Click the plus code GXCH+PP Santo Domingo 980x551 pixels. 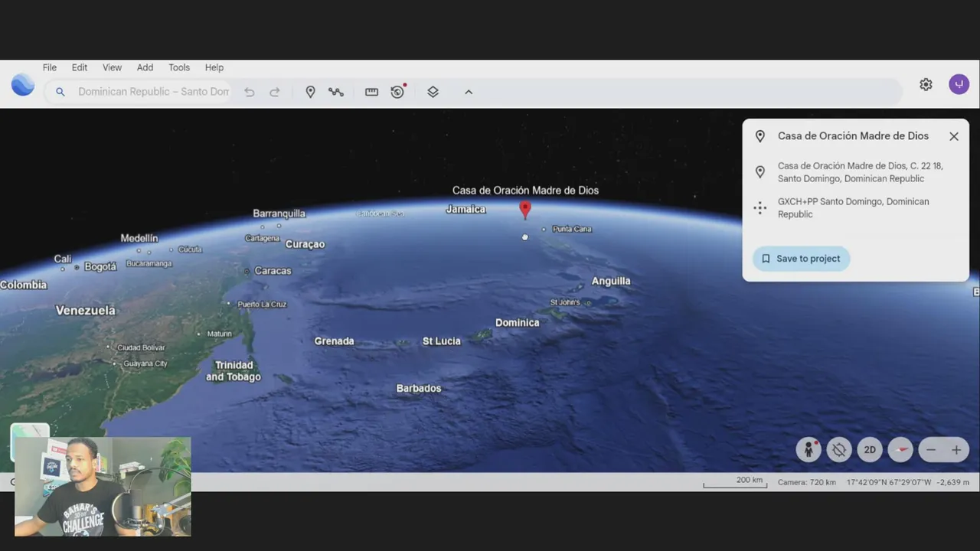[x=854, y=207]
